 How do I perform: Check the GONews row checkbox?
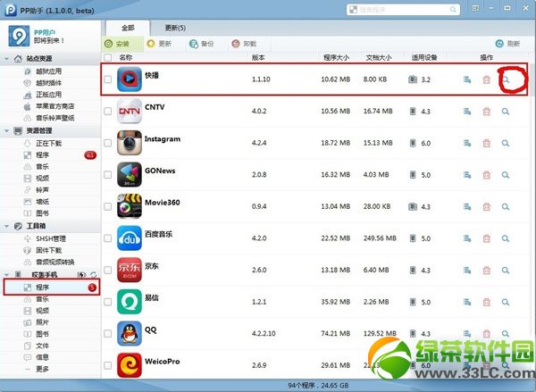[x=108, y=175]
